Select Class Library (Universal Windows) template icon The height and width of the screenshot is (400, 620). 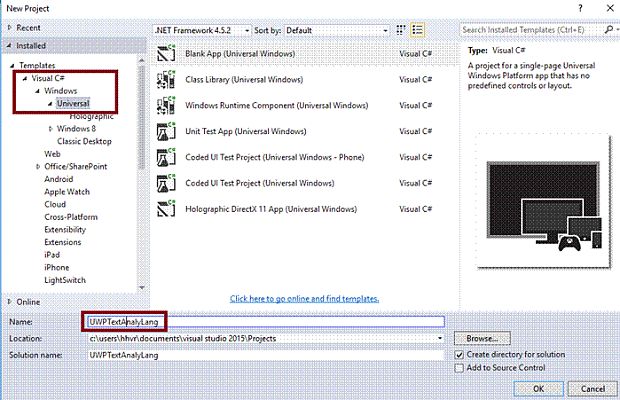pos(166,79)
